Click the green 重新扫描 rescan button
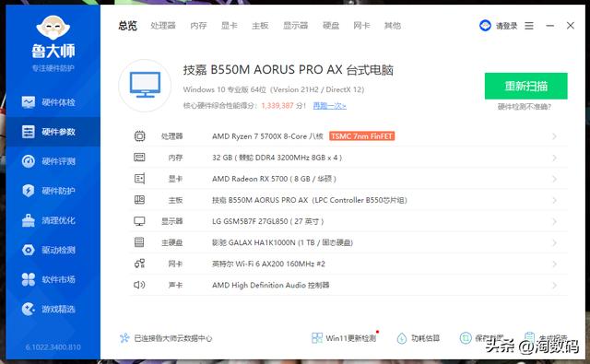Screen dimensions: 590x364 [526, 86]
